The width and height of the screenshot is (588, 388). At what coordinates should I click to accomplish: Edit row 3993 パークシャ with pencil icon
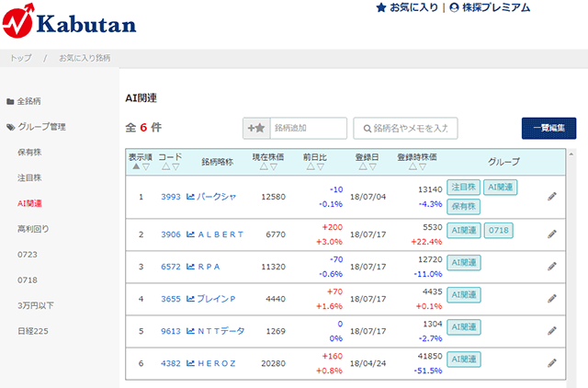pyautogui.click(x=552, y=197)
